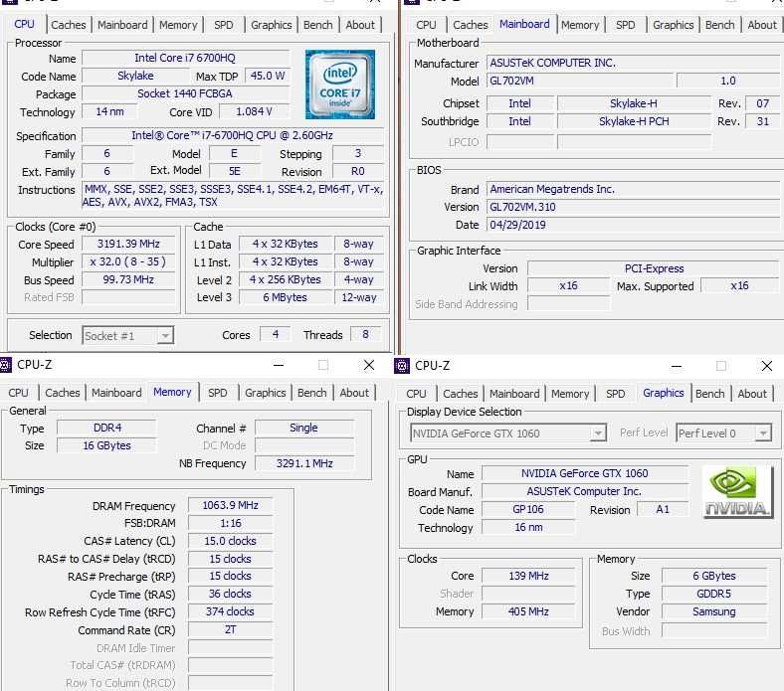Screen dimensions: 784x691
Task: Click Row Refresh Cycle Time '374 clocks'
Action: [x=230, y=611]
